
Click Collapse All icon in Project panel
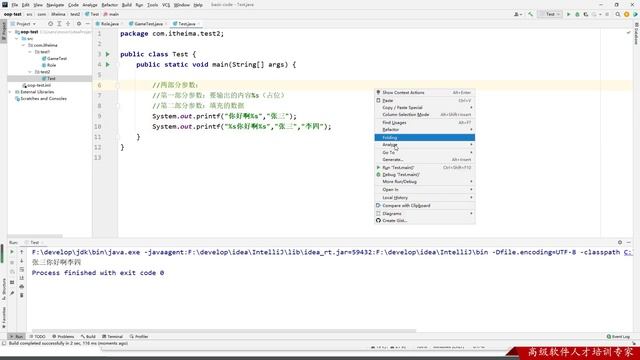[x=68, y=24]
